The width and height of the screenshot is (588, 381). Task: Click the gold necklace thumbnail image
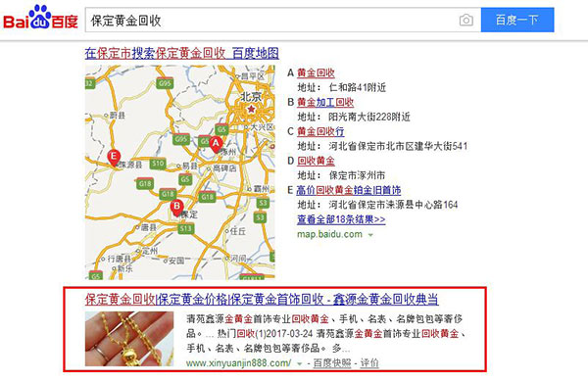129,339
